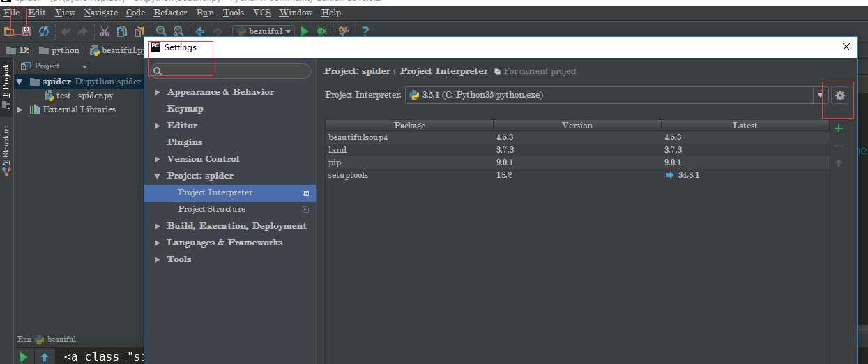Click the Replace magnifier icon

pos(178,31)
